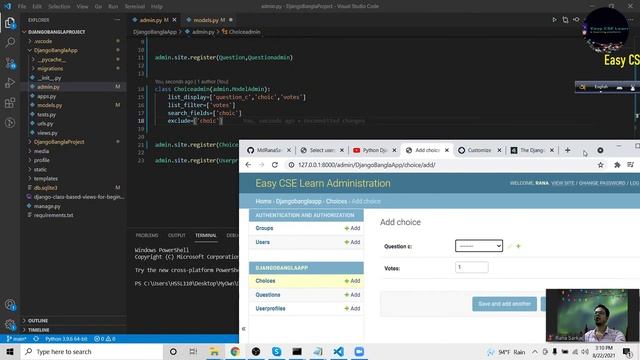
Task: Bookmark page with the star icon
Action: [600, 165]
